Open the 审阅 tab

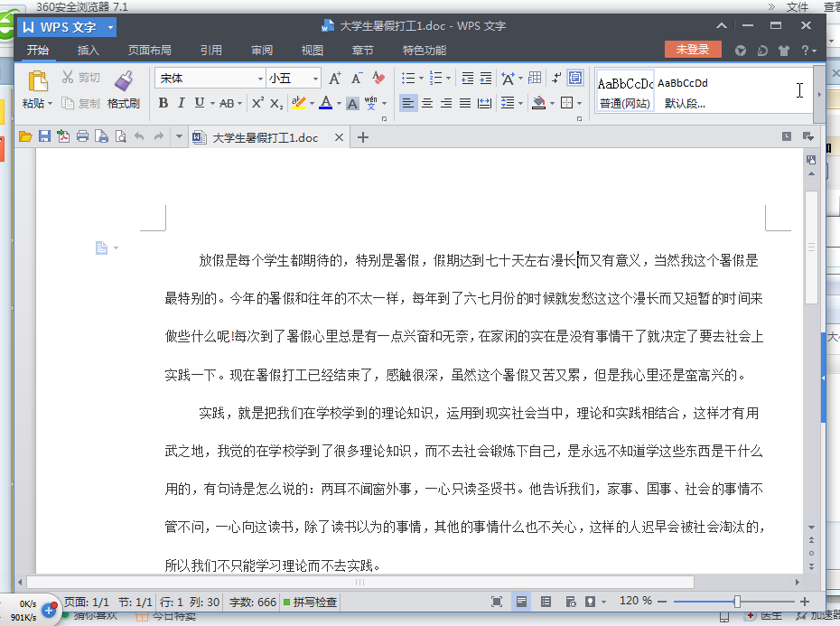pyautogui.click(x=262, y=50)
